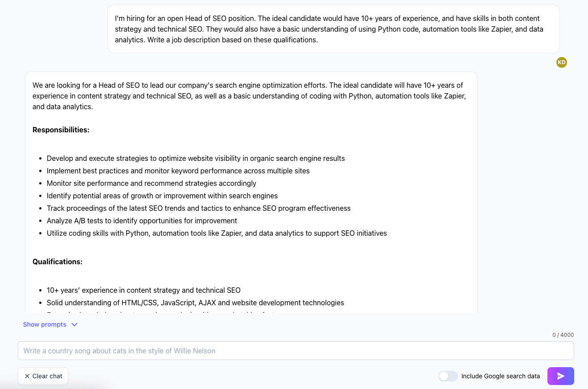Click the circular knob of the search toggle
588x389 pixels.
coord(444,376)
